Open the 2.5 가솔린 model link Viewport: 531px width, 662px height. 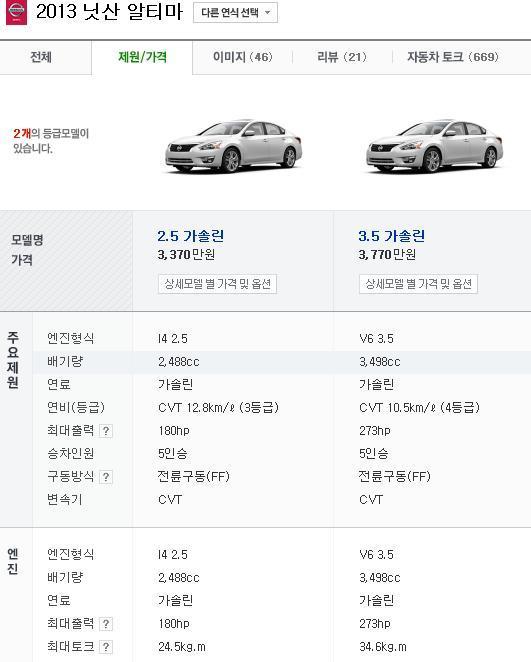coord(190,236)
